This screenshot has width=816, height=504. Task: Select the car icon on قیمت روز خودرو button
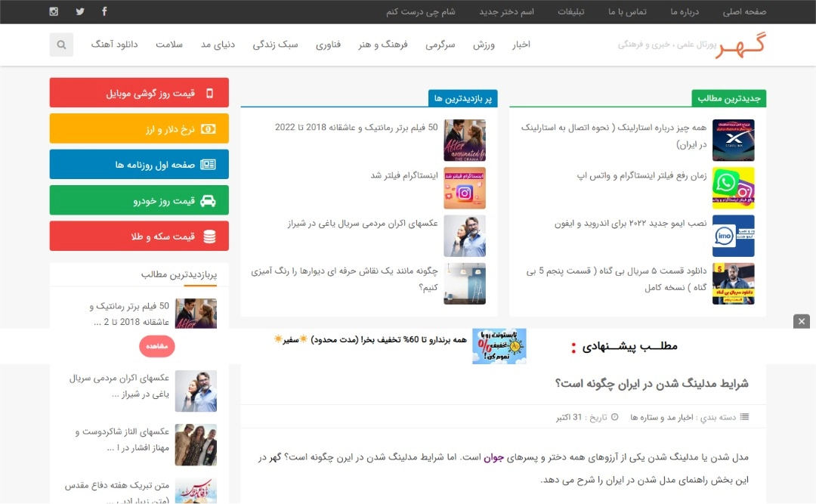pyautogui.click(x=209, y=202)
